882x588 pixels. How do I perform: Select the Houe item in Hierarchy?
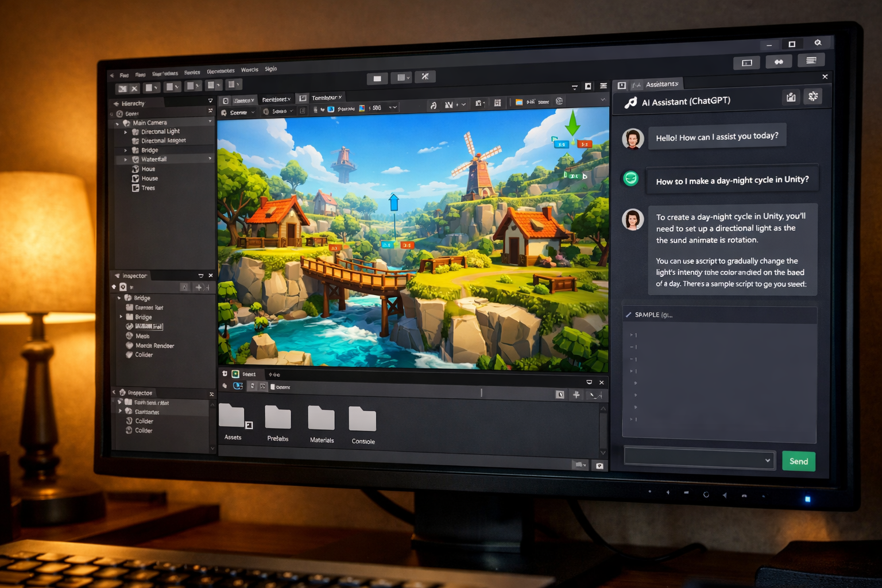point(148,169)
